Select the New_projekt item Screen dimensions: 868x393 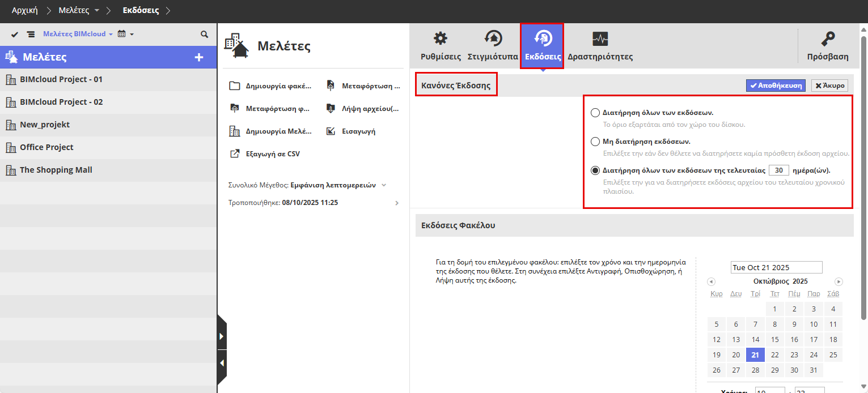pyautogui.click(x=108, y=125)
